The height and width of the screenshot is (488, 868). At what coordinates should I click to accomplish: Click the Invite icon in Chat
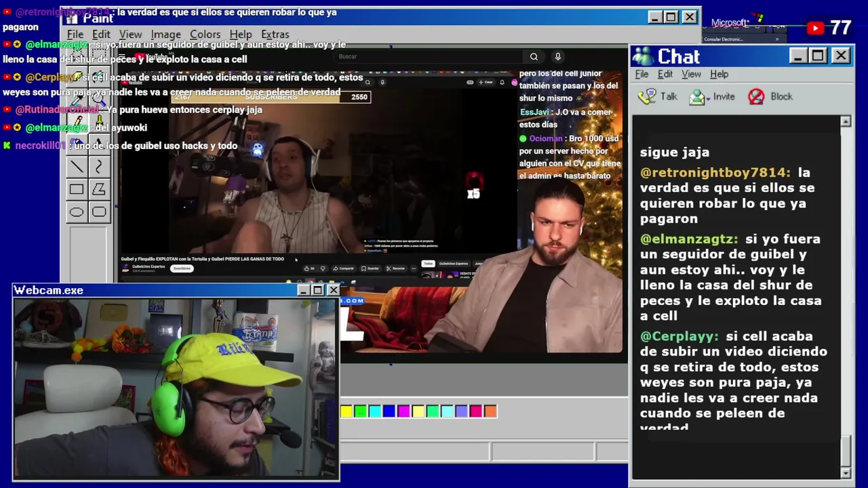tap(698, 97)
